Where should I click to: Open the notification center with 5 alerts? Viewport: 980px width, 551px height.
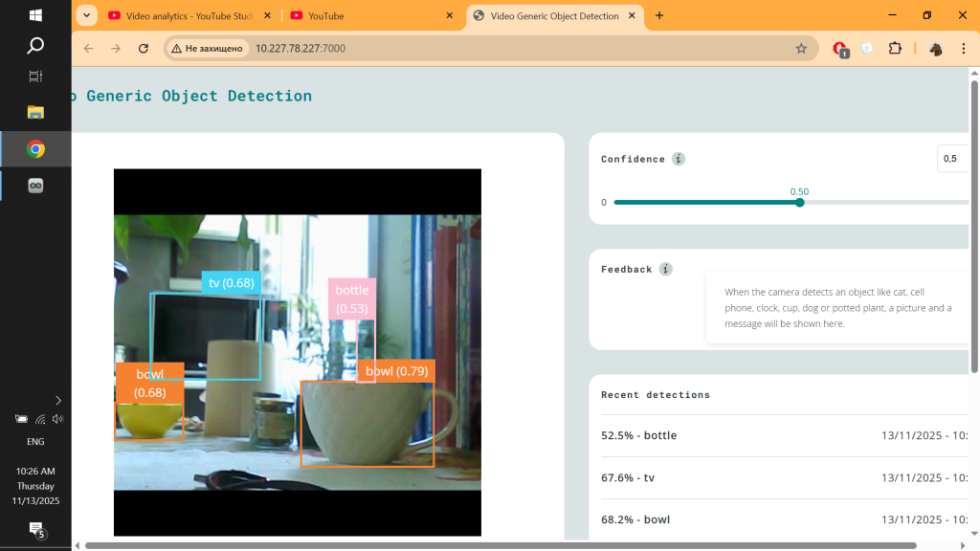coord(36,529)
